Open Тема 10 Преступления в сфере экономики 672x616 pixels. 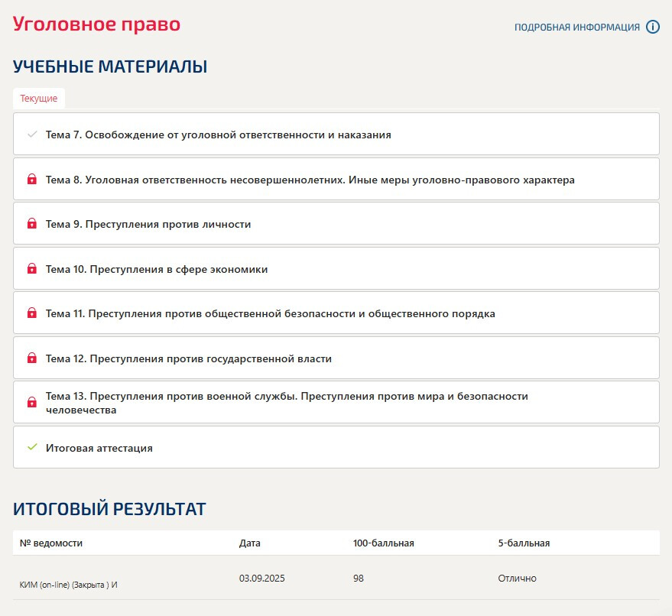[157, 269]
